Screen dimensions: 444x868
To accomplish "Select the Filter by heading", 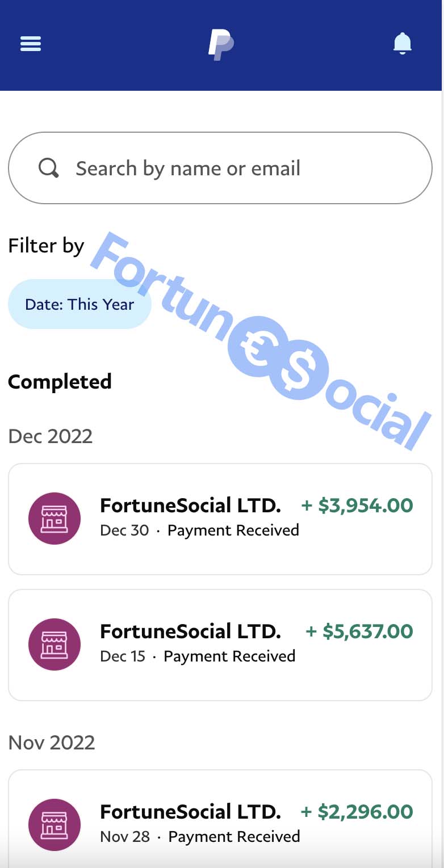I will pyautogui.click(x=46, y=246).
